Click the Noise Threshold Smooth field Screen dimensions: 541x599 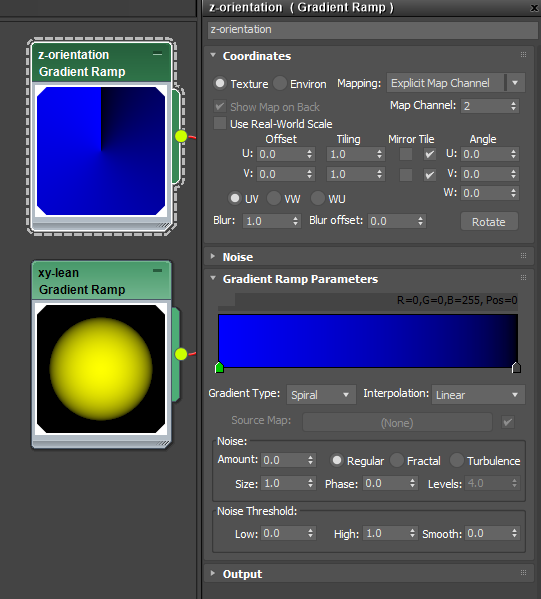coord(488,533)
